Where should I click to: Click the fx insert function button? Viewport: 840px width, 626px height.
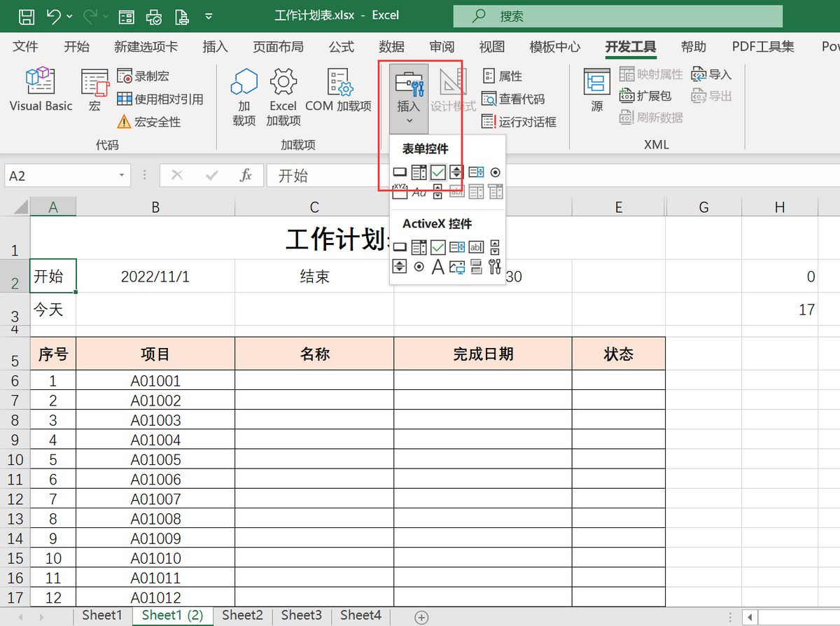(x=246, y=176)
